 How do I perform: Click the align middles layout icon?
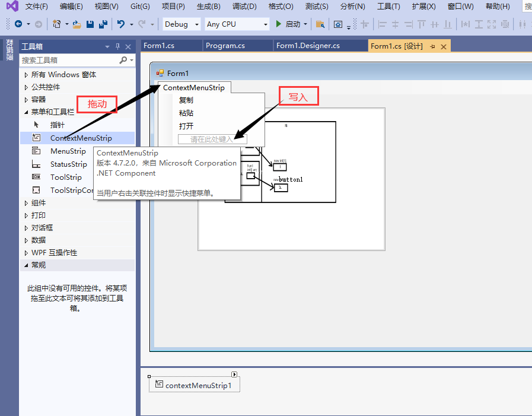pos(435,24)
